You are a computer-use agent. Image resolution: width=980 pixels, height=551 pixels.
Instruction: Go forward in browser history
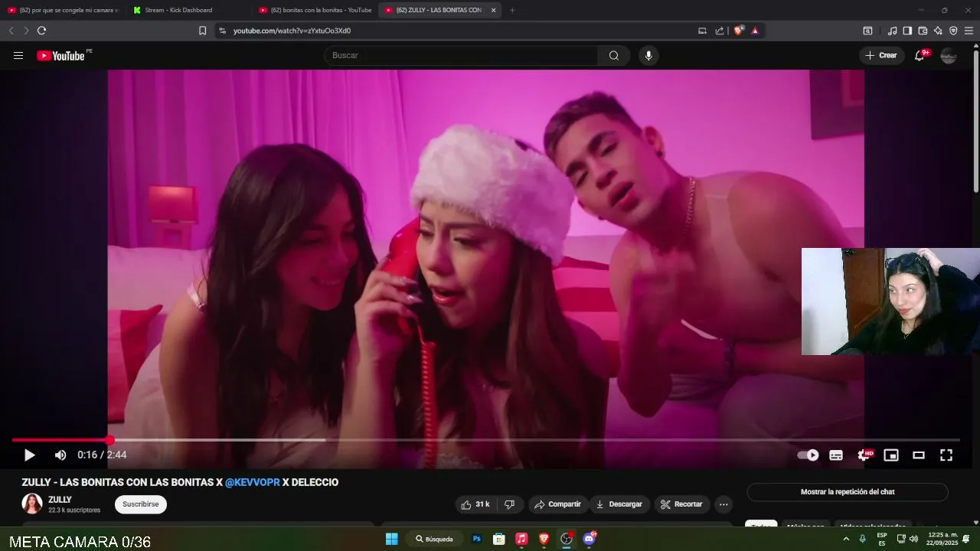click(x=26, y=31)
